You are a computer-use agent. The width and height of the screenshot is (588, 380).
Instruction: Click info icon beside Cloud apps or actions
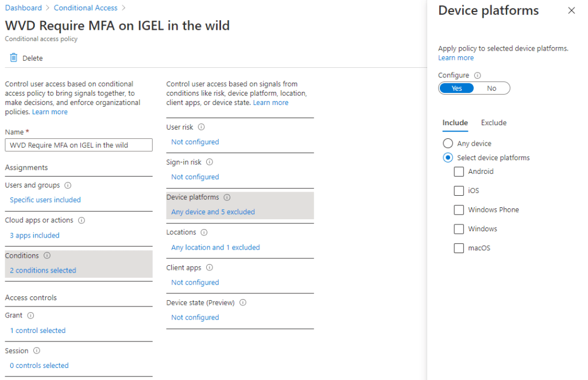click(x=82, y=220)
